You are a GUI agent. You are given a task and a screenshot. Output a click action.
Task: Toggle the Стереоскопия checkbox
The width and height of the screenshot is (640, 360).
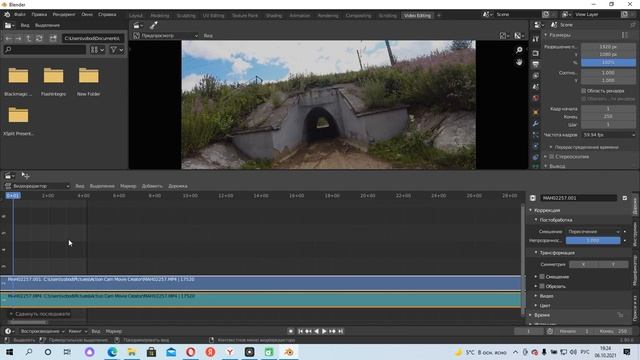[x=552, y=156]
